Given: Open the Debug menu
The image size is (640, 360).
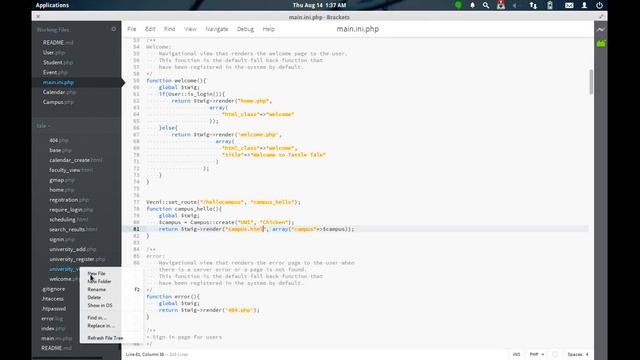Looking at the screenshot, I should pos(245,29).
